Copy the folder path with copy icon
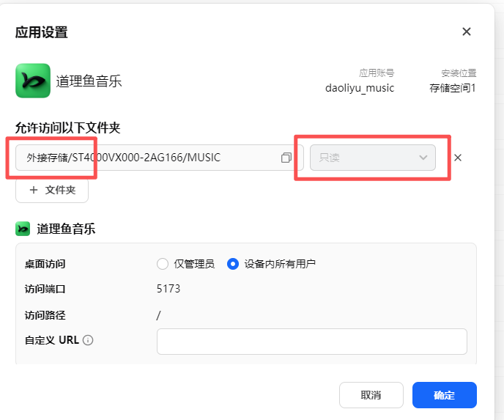 286,158
